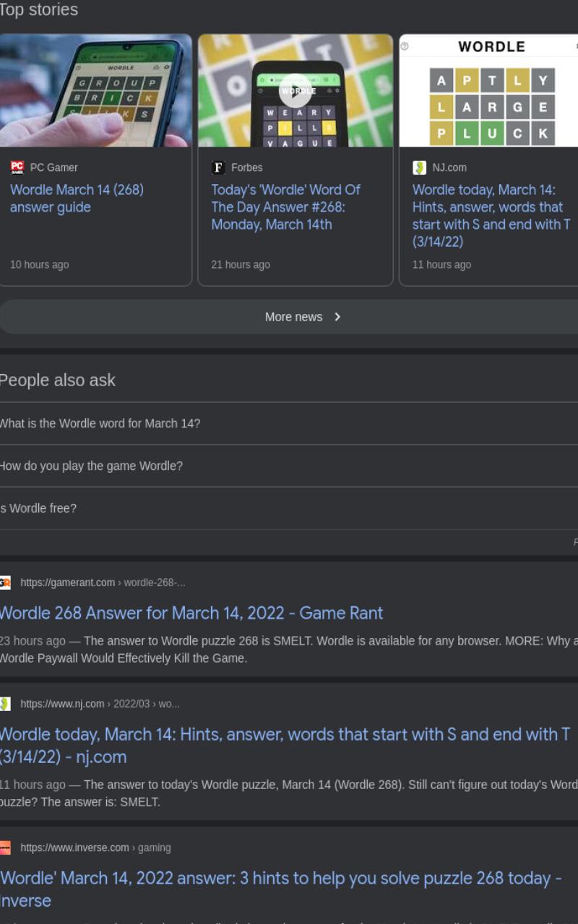The image size is (578, 924).
Task: Click the Game Rant favicon in search results
Action: coord(4,583)
